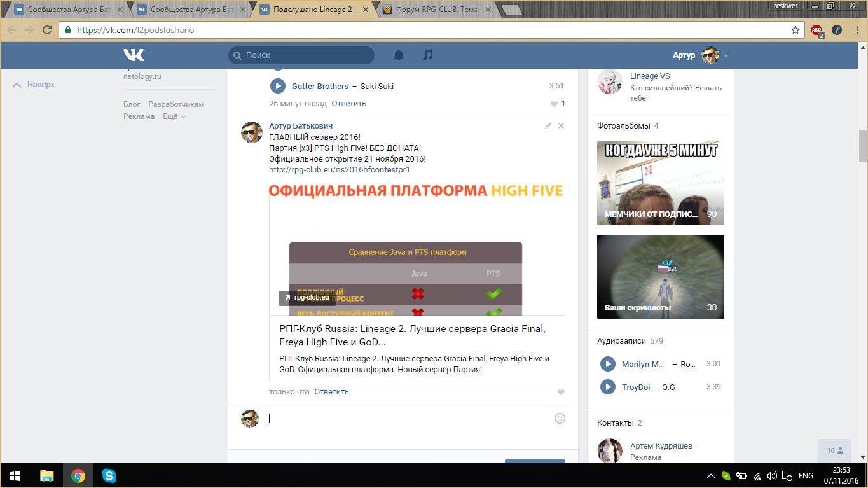Open the Разработчикам footer link
The height and width of the screenshot is (488, 868).
point(176,104)
